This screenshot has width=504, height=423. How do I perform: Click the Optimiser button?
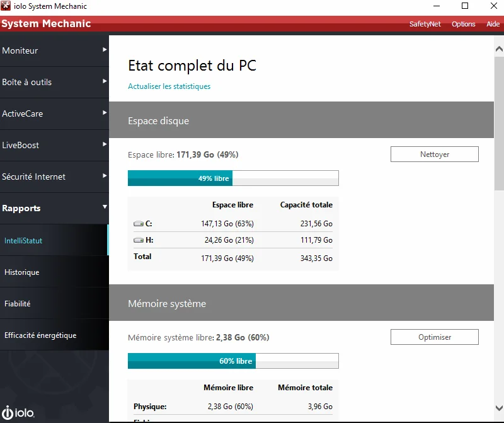[434, 337]
